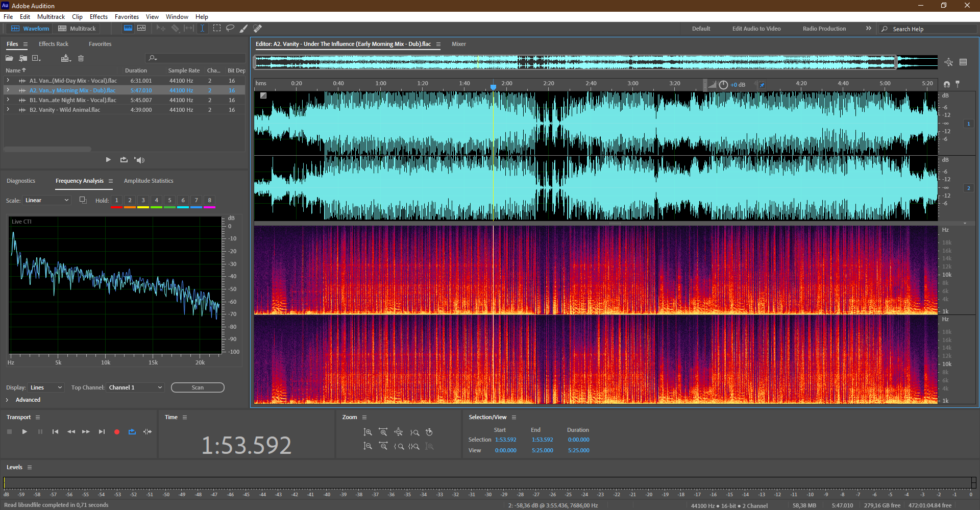Switch to Effects Rack tab
This screenshot has height=510, width=980.
54,44
